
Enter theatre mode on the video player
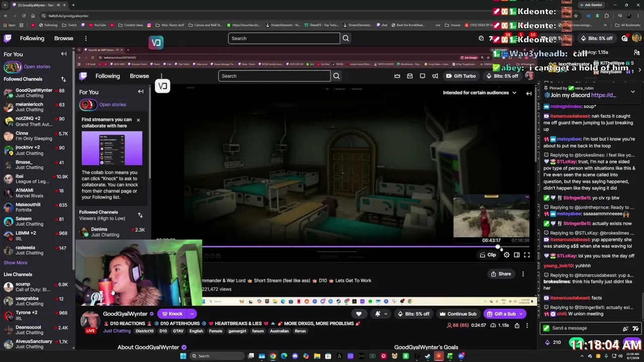517,255
